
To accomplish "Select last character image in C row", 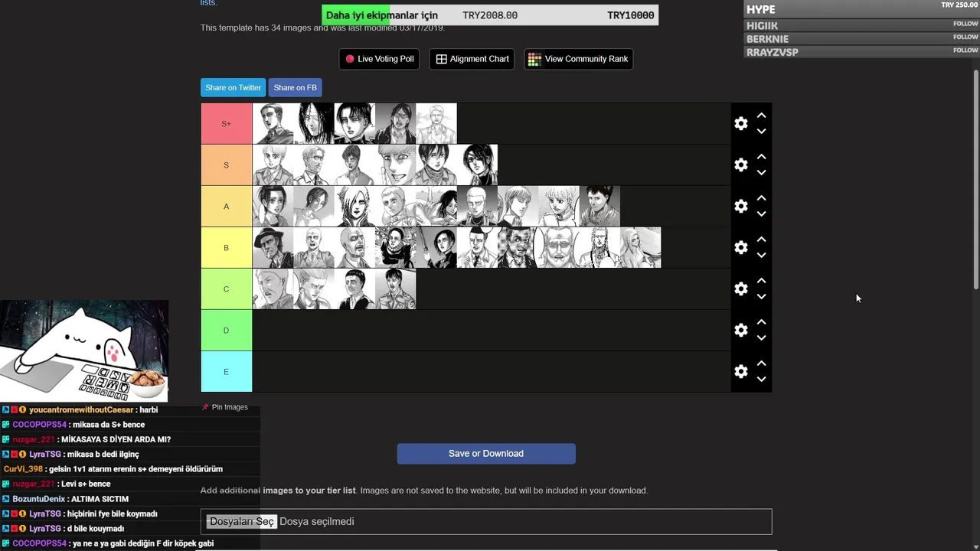I will point(396,289).
